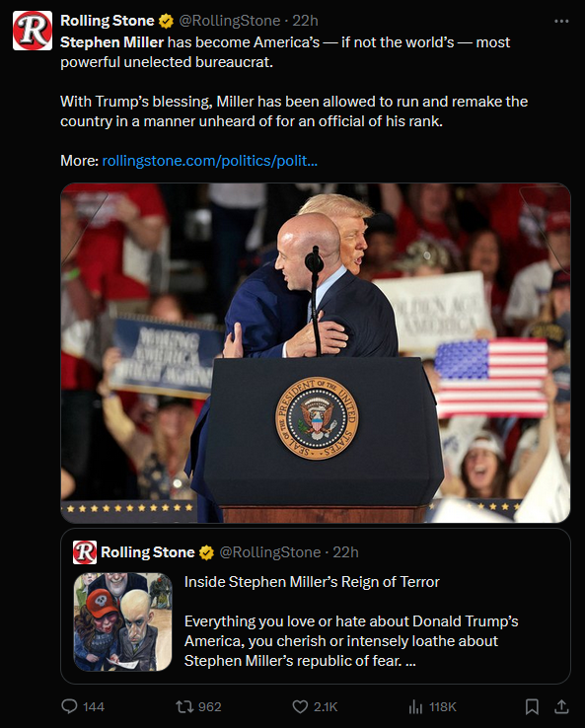Screen dimensions: 585x728
Task: Click the 962 reposts count
Action: coord(210,706)
